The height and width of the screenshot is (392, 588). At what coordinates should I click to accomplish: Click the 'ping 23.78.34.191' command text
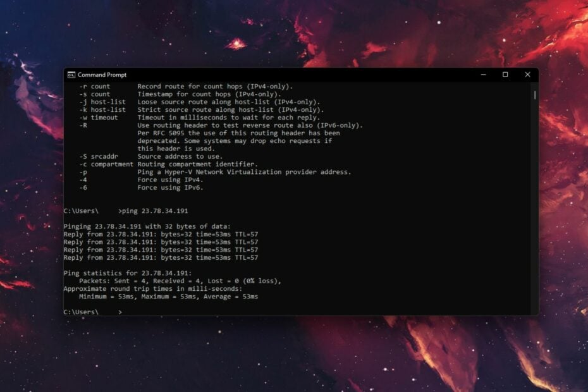[x=155, y=211]
